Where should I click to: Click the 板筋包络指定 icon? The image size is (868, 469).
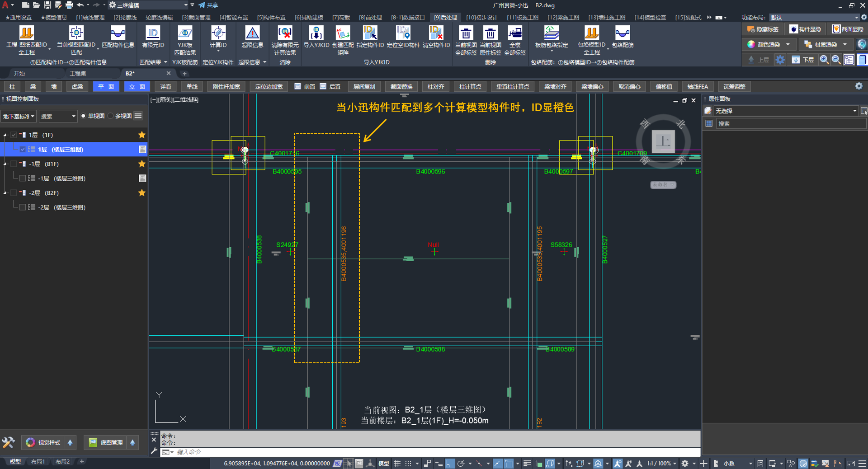click(x=551, y=33)
